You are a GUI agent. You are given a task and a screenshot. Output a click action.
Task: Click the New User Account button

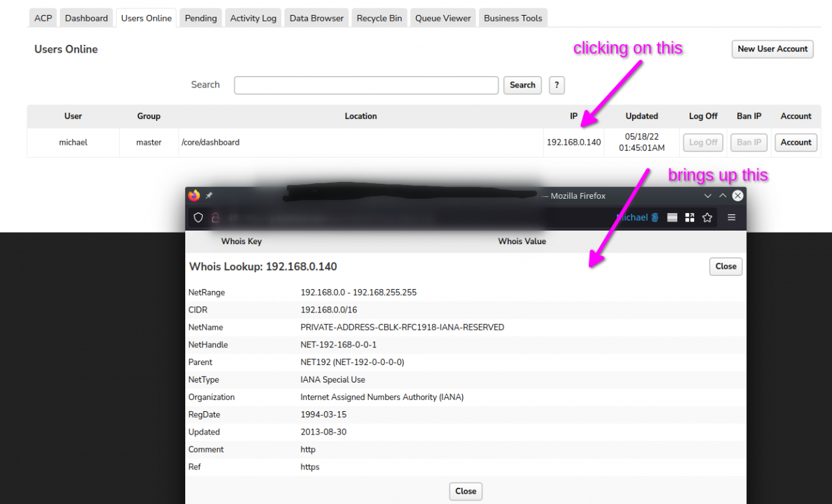click(x=772, y=49)
